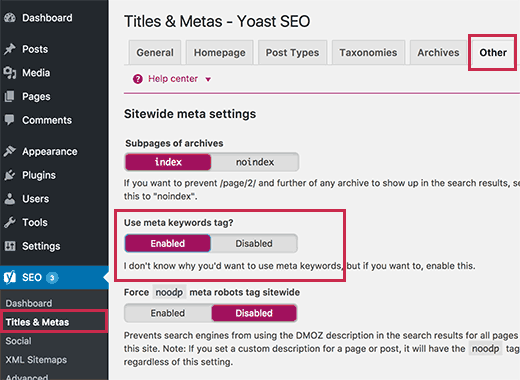Click the Help center question mark icon
The width and height of the screenshot is (520, 380).
click(x=138, y=79)
